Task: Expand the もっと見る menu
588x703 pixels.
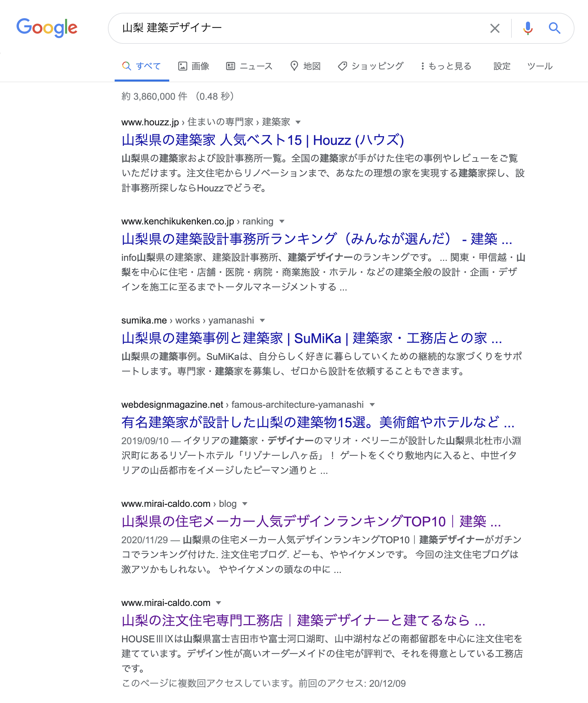Action: 446,66
